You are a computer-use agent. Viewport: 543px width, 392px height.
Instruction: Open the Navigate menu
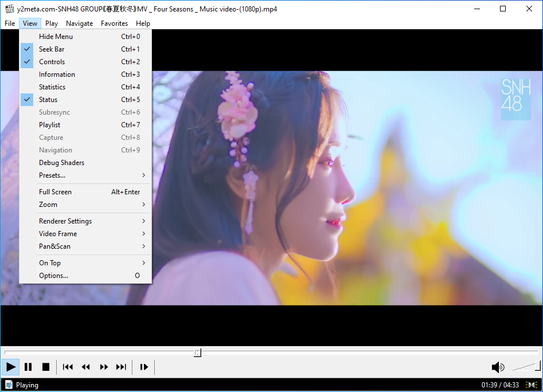pyautogui.click(x=79, y=23)
